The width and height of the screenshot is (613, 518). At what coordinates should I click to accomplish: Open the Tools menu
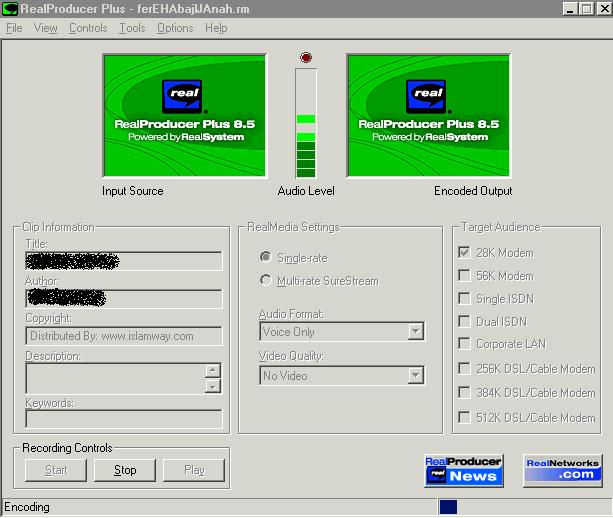[132, 28]
